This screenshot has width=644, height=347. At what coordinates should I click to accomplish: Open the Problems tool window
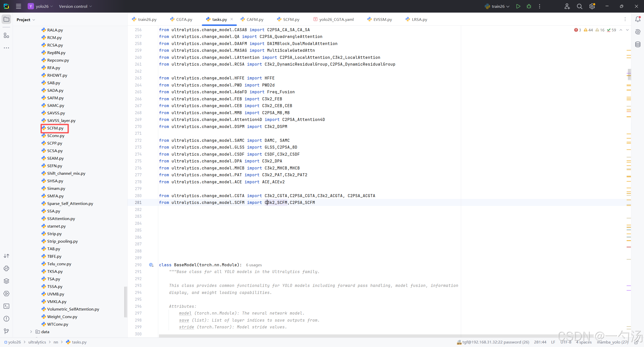pyautogui.click(x=6, y=319)
